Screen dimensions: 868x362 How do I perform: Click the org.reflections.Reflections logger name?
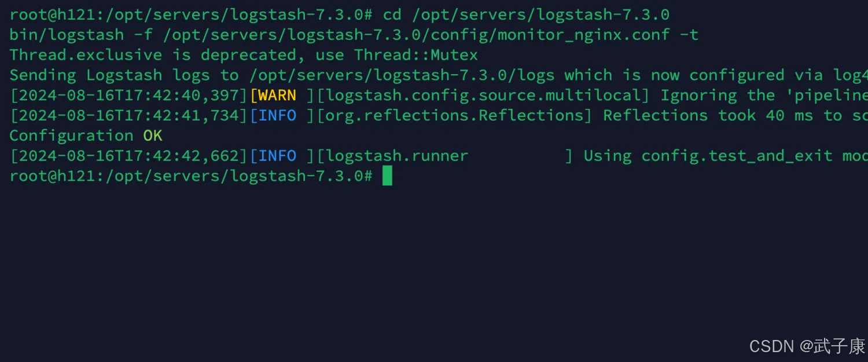pos(454,116)
